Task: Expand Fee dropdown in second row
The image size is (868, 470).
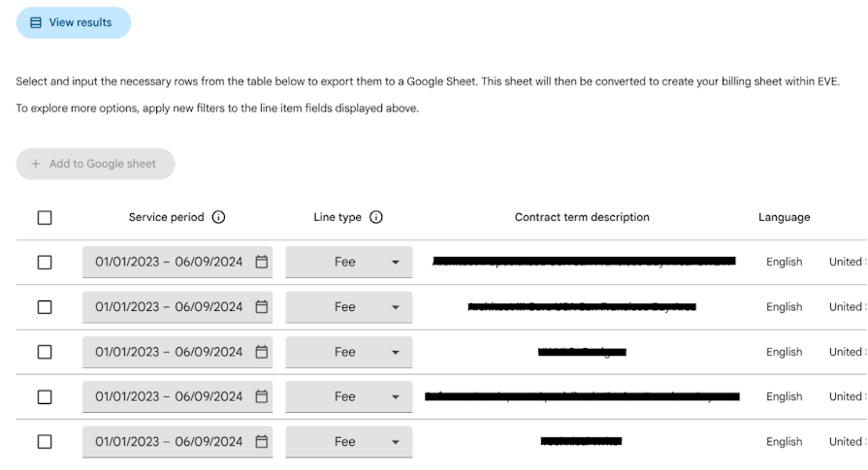Action: (x=349, y=307)
